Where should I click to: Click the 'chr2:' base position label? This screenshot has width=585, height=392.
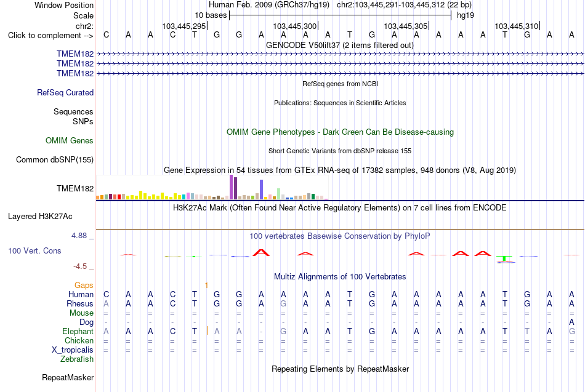coord(84,26)
